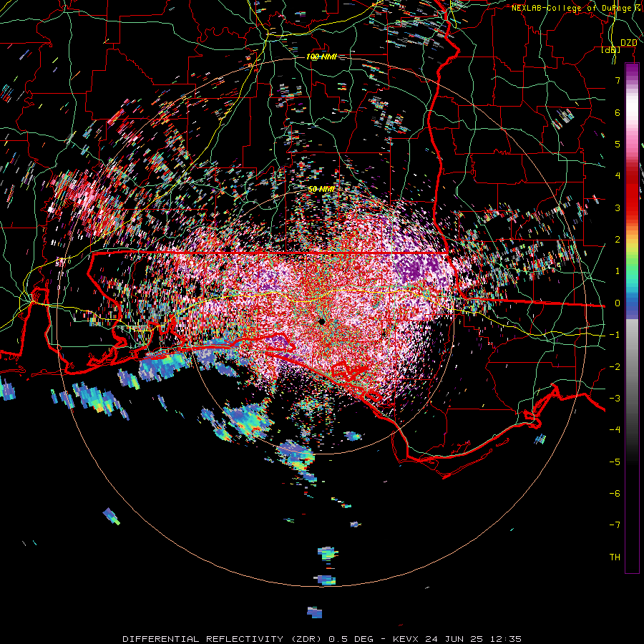Click the -7 value on the color scale
This screenshot has width=644, height=644.
[x=615, y=525]
